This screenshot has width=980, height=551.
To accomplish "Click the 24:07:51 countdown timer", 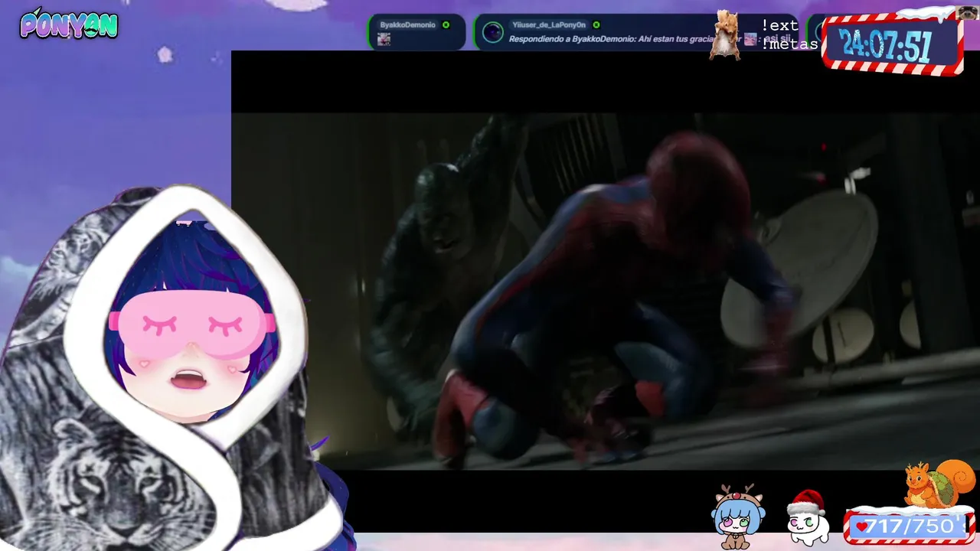I will pos(885,46).
